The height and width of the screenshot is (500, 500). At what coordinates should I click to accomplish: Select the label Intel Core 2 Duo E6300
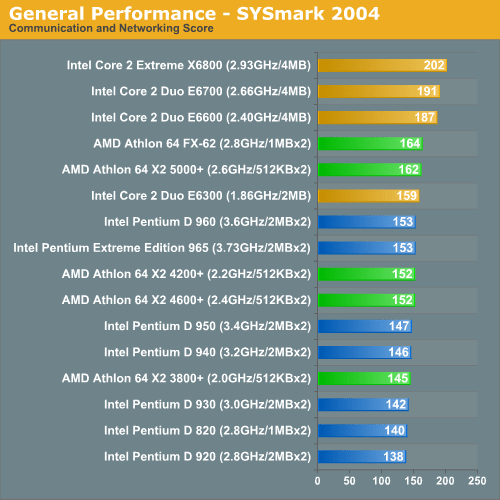[201, 196]
